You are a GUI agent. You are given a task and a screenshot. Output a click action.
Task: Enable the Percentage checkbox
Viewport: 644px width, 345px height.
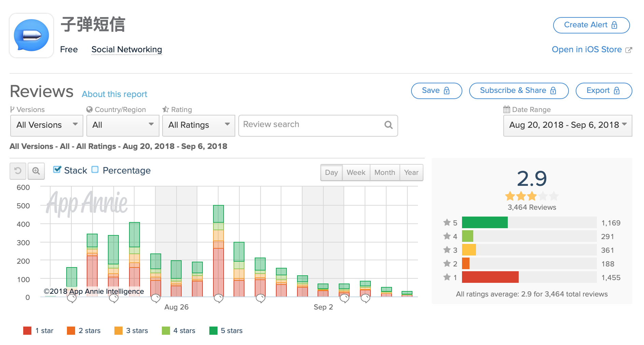pyautogui.click(x=95, y=169)
